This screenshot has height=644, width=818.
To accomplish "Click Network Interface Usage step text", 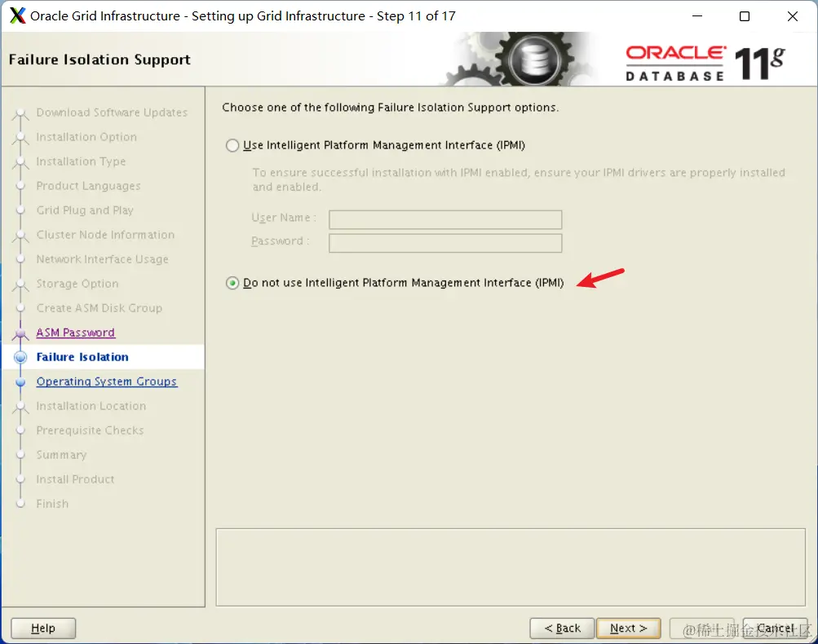I will point(102,259).
